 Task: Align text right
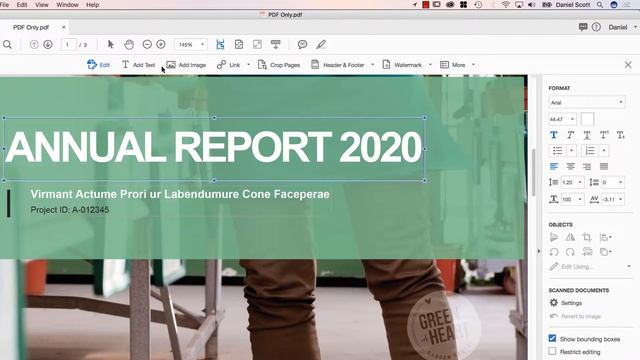[x=587, y=167]
